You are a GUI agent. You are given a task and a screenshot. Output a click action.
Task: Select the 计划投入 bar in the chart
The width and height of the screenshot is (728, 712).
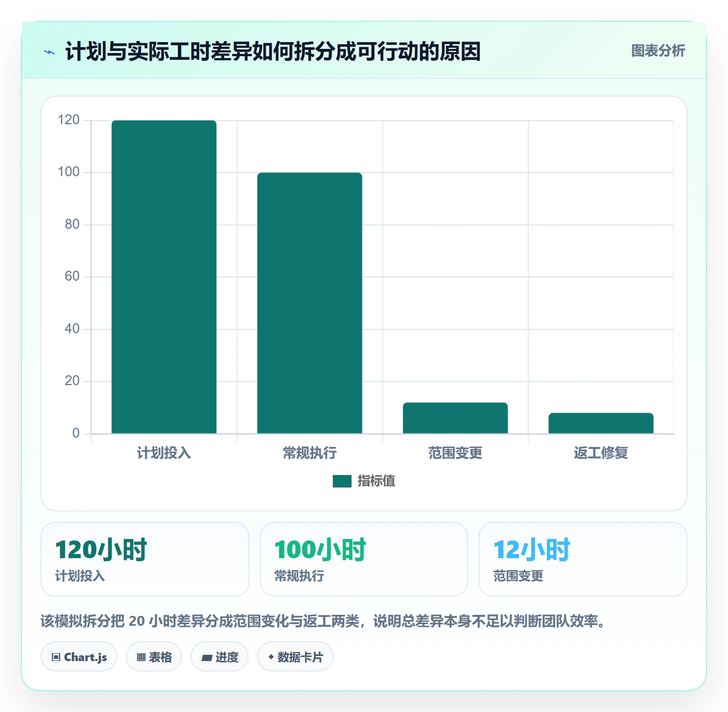164,277
